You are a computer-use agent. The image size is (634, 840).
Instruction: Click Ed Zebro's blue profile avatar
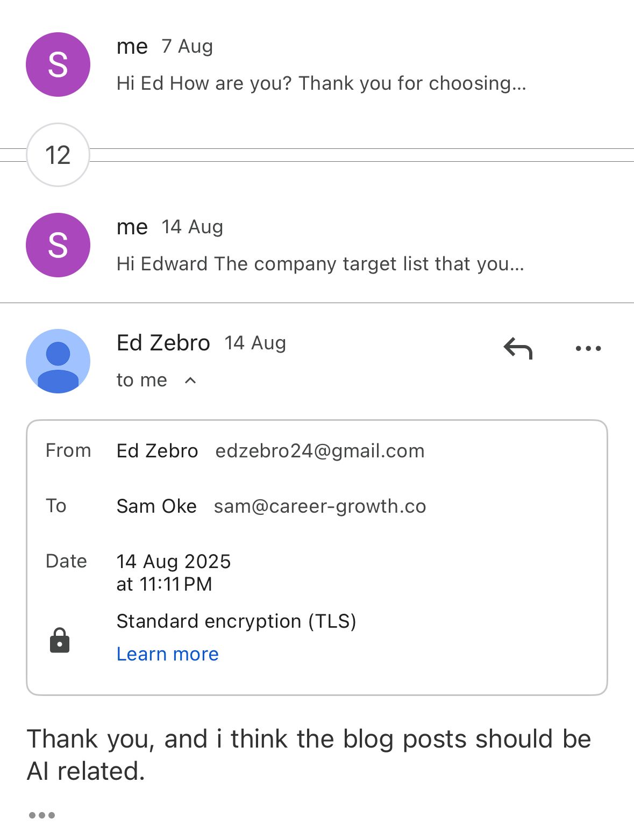click(58, 361)
